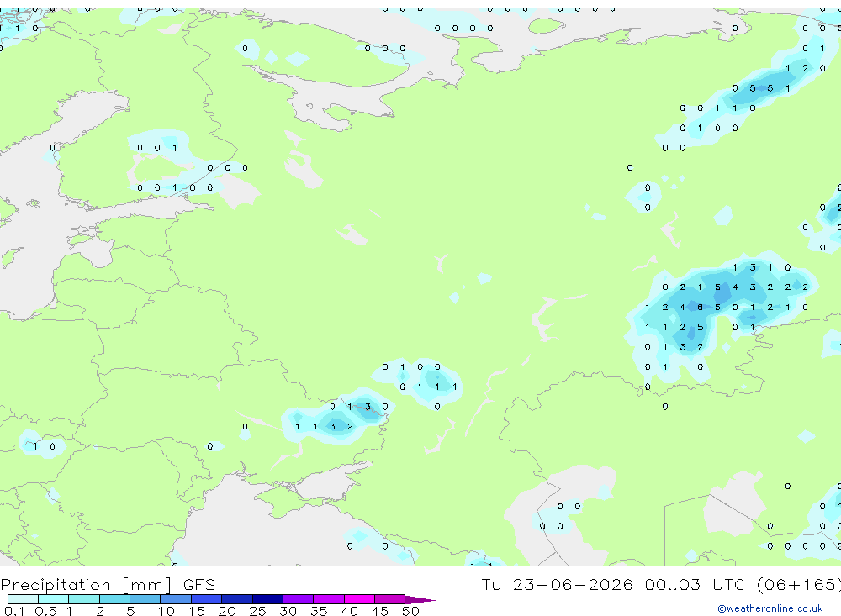The image size is (841, 616).
Task: Click the over-50 mm arrow tip swatch
Action: pos(420,599)
